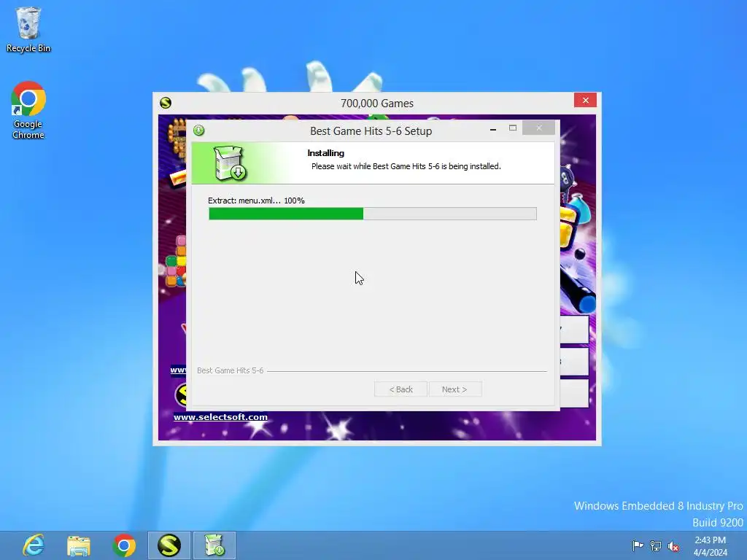Viewport: 747px width, 560px height.
Task: Click the Best Game Hits 5-6 footer label
Action: pyautogui.click(x=230, y=370)
